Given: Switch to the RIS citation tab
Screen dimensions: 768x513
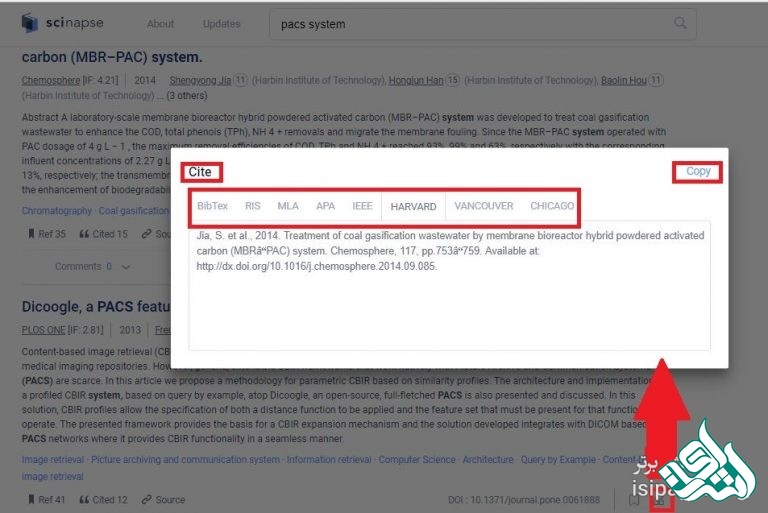Looking at the screenshot, I should tap(253, 206).
